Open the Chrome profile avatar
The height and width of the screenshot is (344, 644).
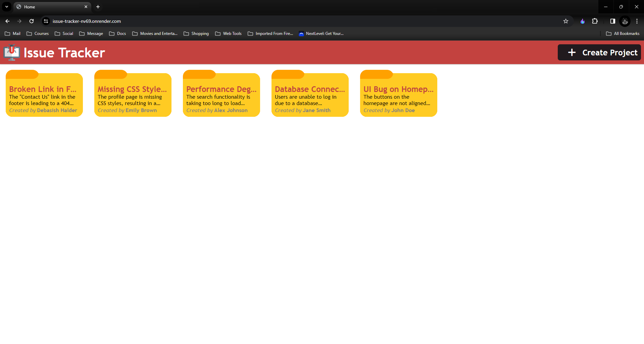click(x=625, y=21)
